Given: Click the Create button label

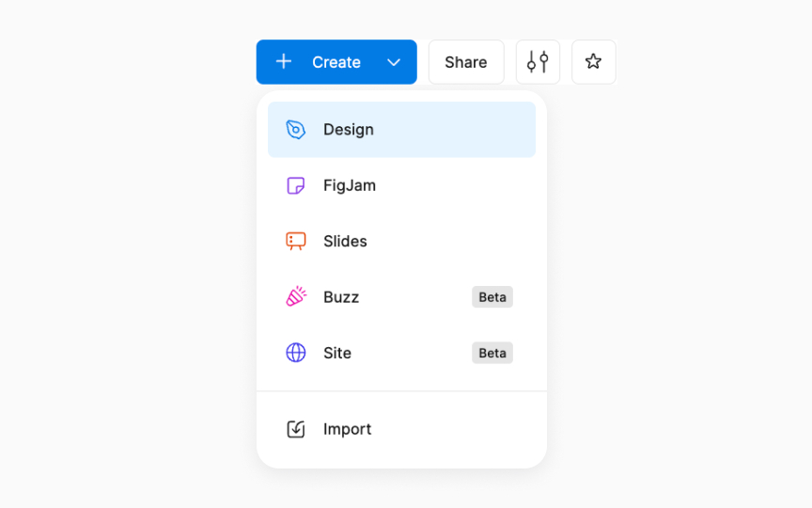Looking at the screenshot, I should (x=336, y=62).
